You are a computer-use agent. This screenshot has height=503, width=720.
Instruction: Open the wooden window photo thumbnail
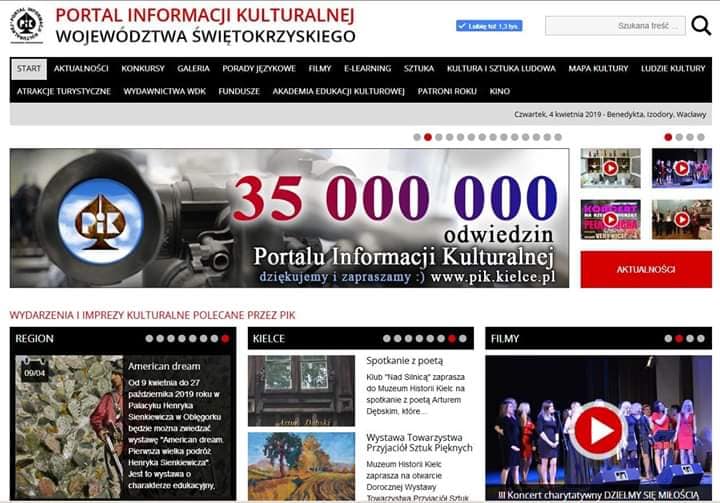[x=302, y=391]
